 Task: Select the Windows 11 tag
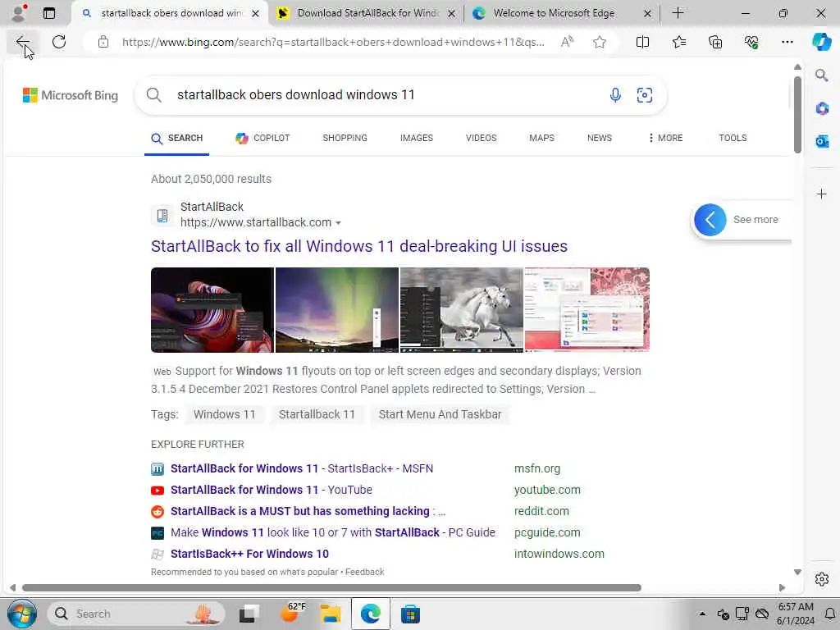(225, 414)
